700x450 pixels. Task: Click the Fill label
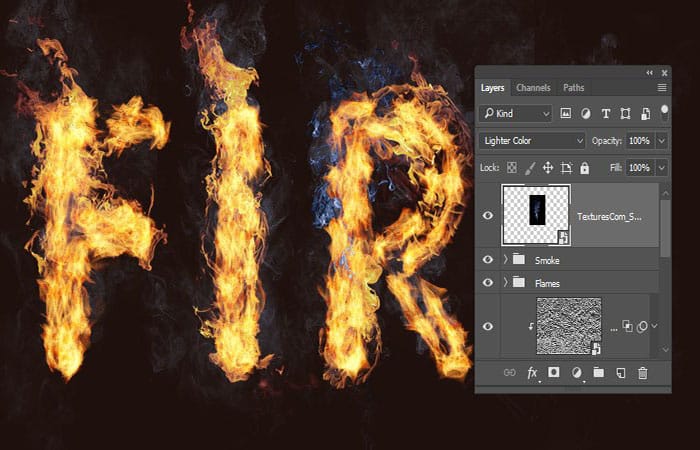[x=616, y=168]
